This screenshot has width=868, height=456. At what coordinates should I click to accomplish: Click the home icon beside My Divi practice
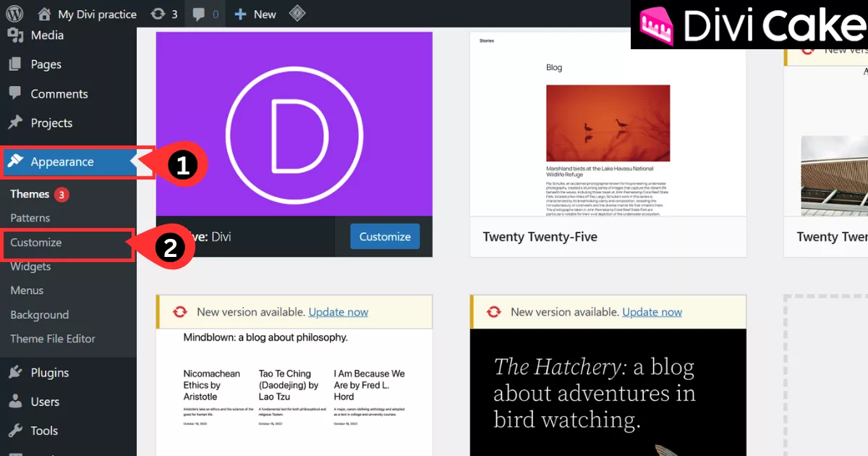tap(44, 14)
